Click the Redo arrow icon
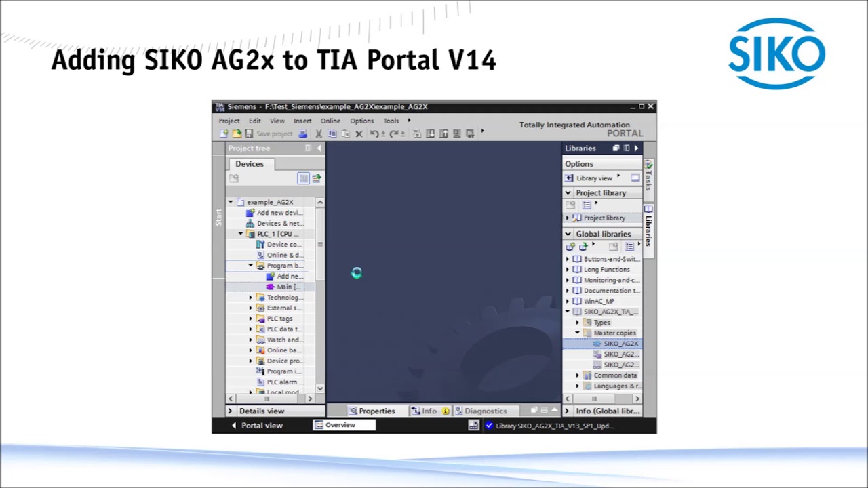The width and height of the screenshot is (868, 488). click(393, 134)
